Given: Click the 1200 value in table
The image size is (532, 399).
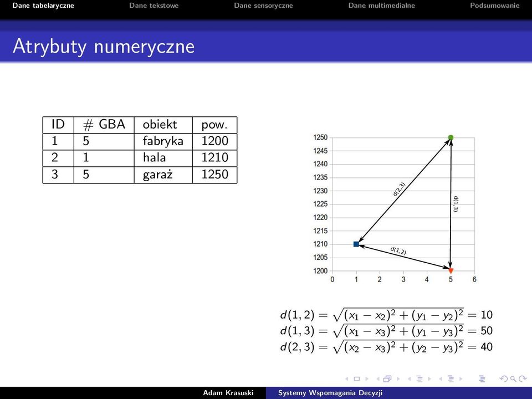Looking at the screenshot, I should click(215, 141).
